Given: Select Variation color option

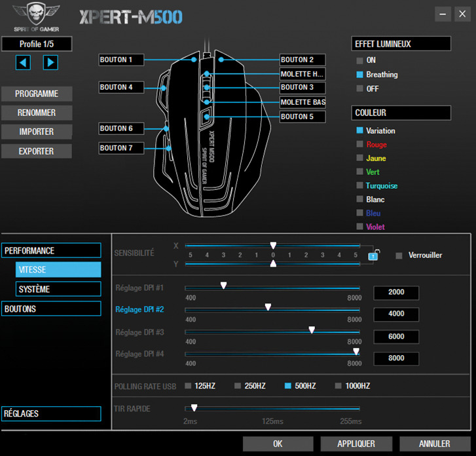Looking at the screenshot, I should 359,130.
